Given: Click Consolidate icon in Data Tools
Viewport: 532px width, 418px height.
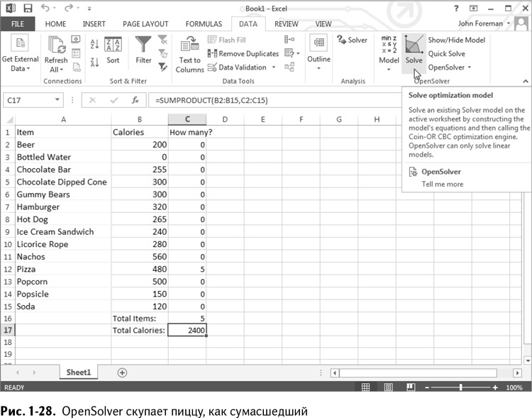Looking at the screenshot, I should [x=289, y=40].
